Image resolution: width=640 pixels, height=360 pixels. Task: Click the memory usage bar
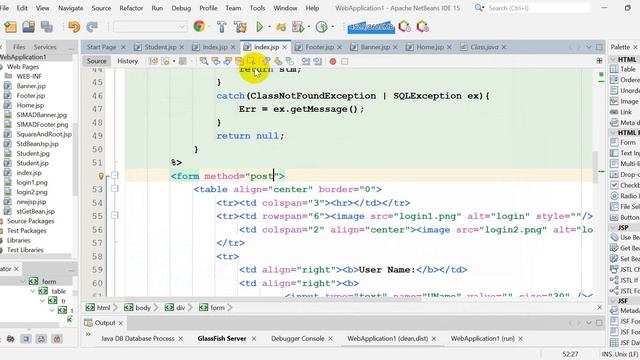tap(371, 27)
